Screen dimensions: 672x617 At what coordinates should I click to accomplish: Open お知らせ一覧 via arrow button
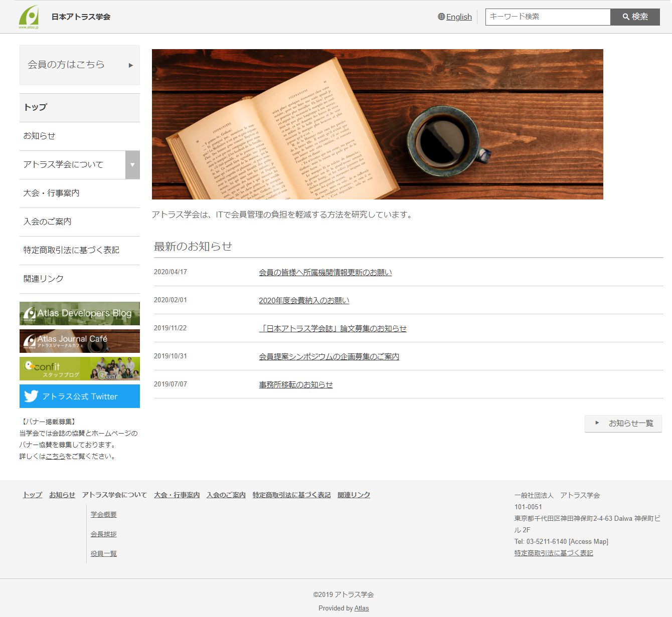[x=597, y=423]
